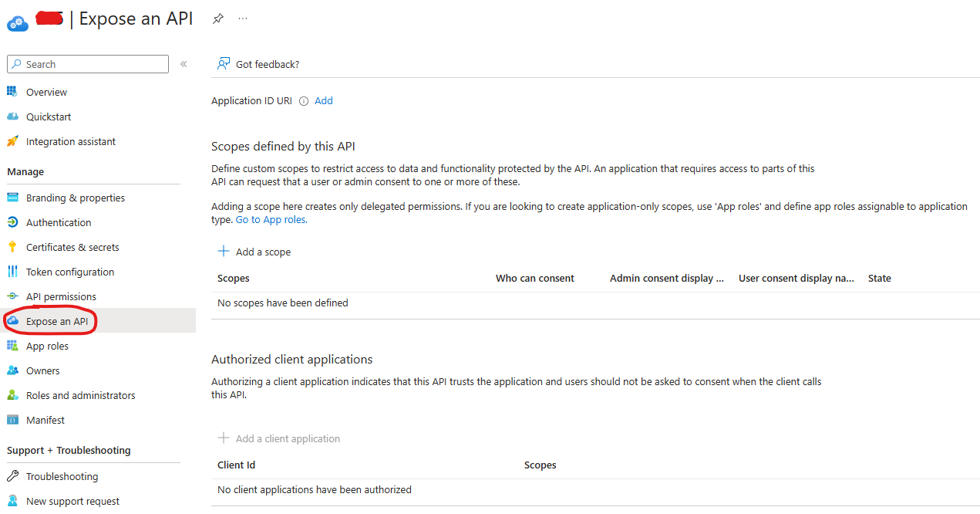Add an Application ID URI

[x=323, y=100]
